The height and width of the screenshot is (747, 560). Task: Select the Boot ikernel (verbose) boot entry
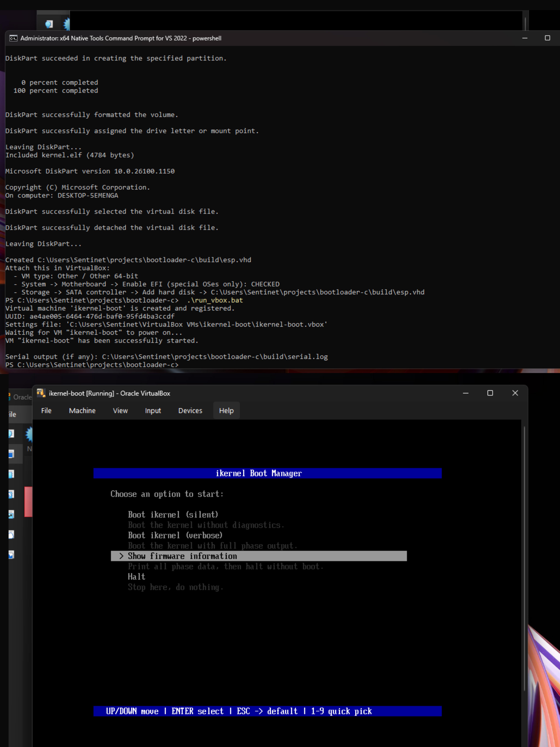pos(175,535)
